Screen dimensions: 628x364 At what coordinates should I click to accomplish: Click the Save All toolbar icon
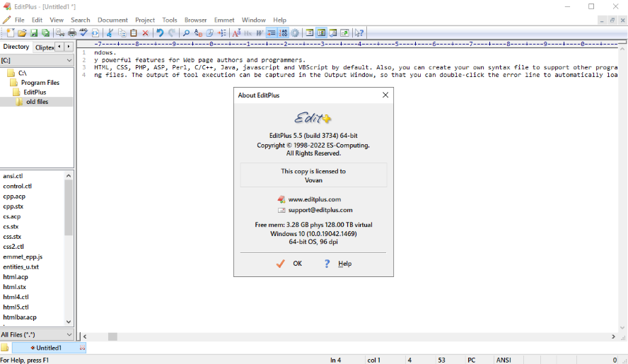pos(46,33)
